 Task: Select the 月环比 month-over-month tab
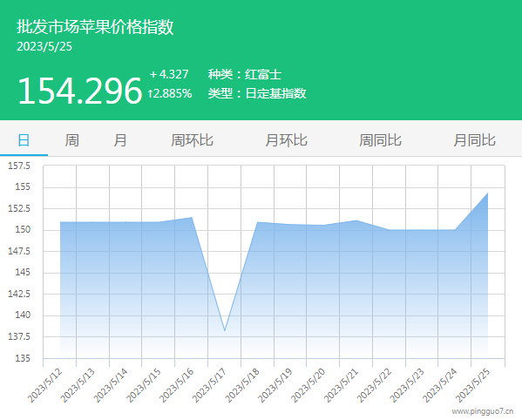pos(287,140)
